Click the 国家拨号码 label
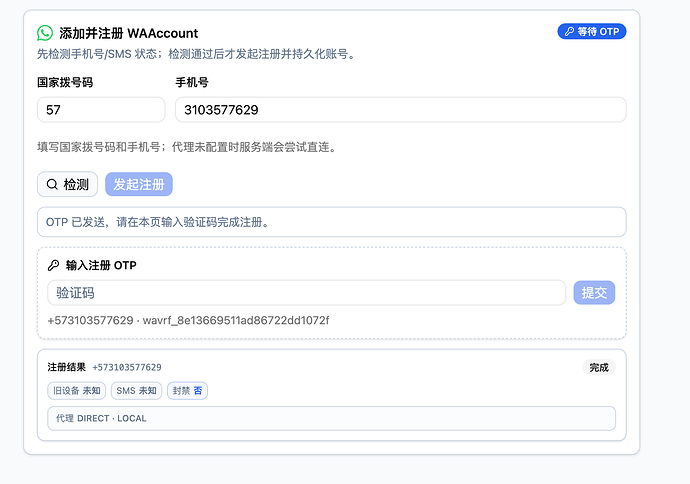690x484 pixels. (x=65, y=82)
